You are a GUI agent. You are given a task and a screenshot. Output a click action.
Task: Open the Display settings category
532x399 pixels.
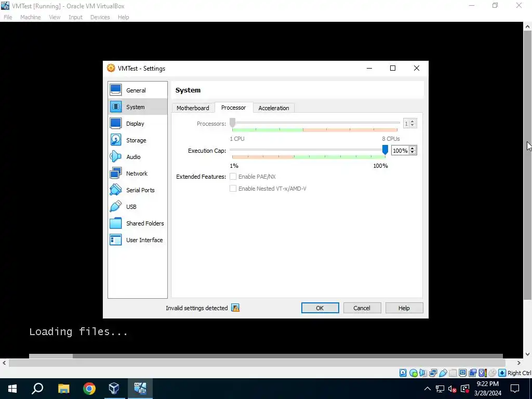(x=137, y=124)
